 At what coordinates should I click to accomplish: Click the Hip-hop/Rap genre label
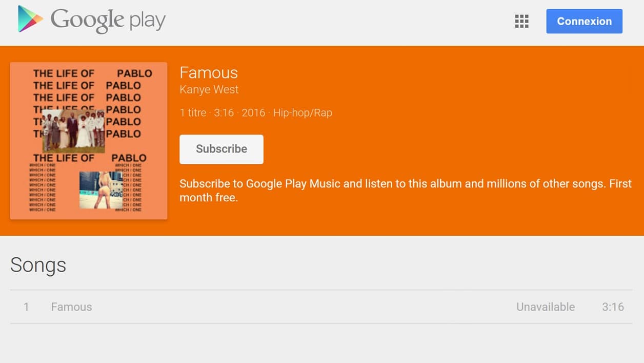(x=303, y=112)
